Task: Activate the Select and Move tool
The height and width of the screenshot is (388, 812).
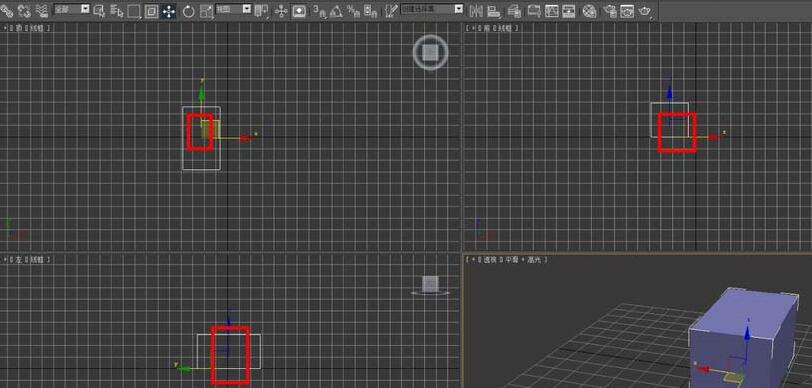Action: pos(169,11)
